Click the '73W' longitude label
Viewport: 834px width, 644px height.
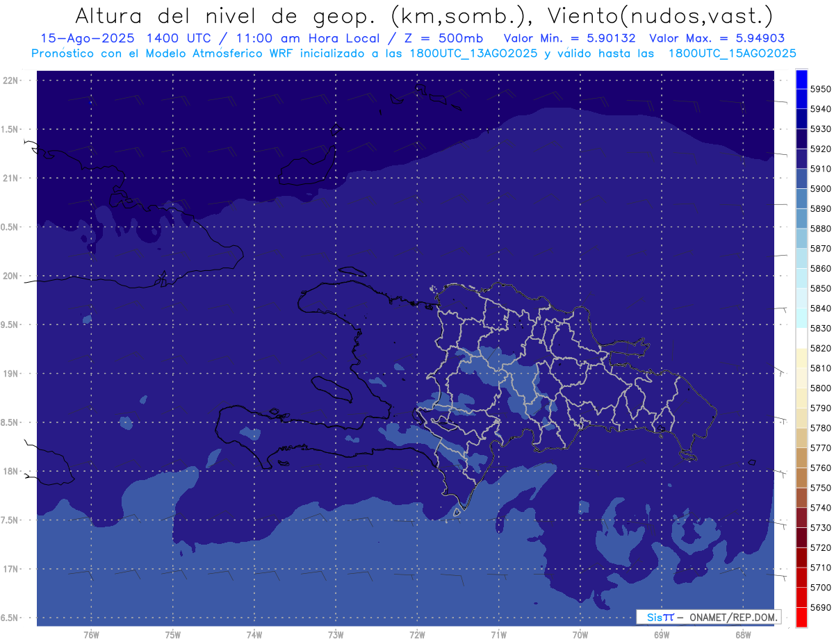point(336,635)
